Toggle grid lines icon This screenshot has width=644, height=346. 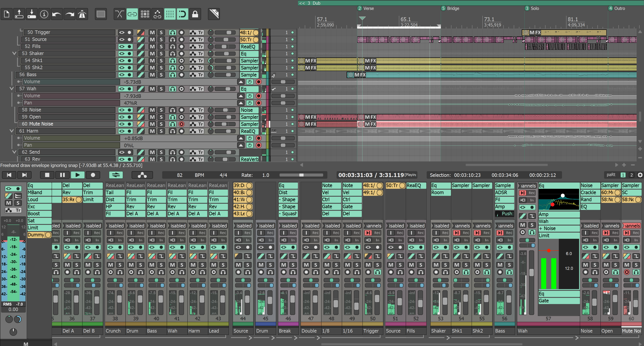(x=170, y=14)
